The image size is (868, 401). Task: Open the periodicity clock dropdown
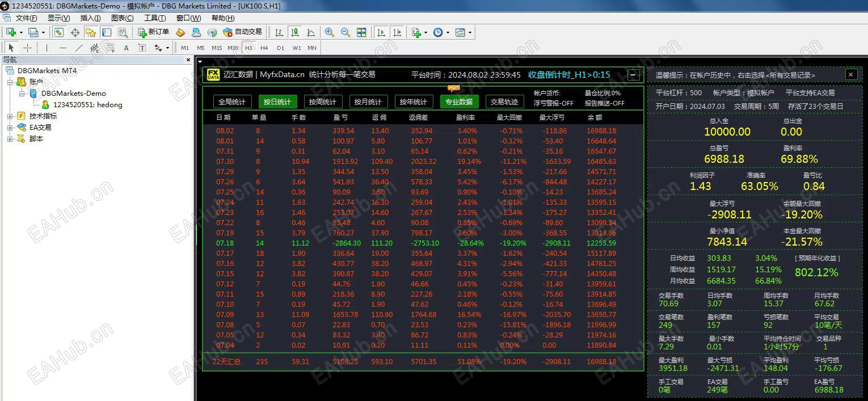coord(441,32)
